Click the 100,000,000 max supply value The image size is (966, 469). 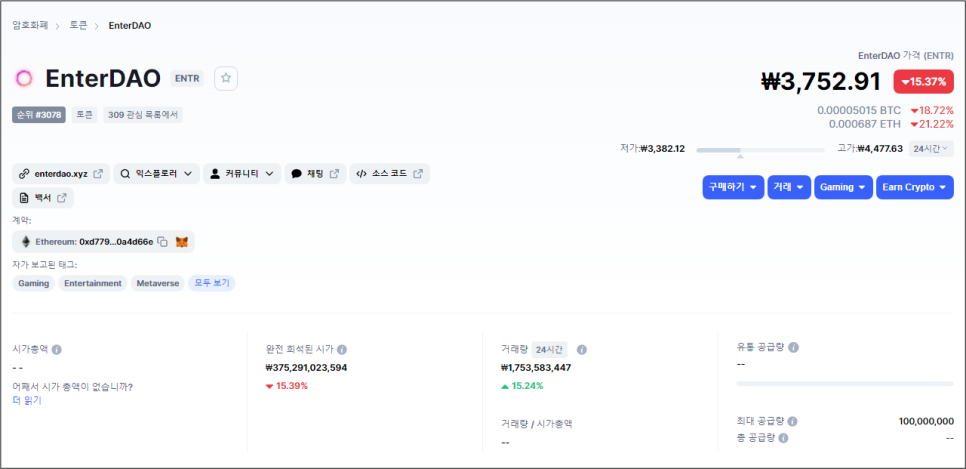926,422
